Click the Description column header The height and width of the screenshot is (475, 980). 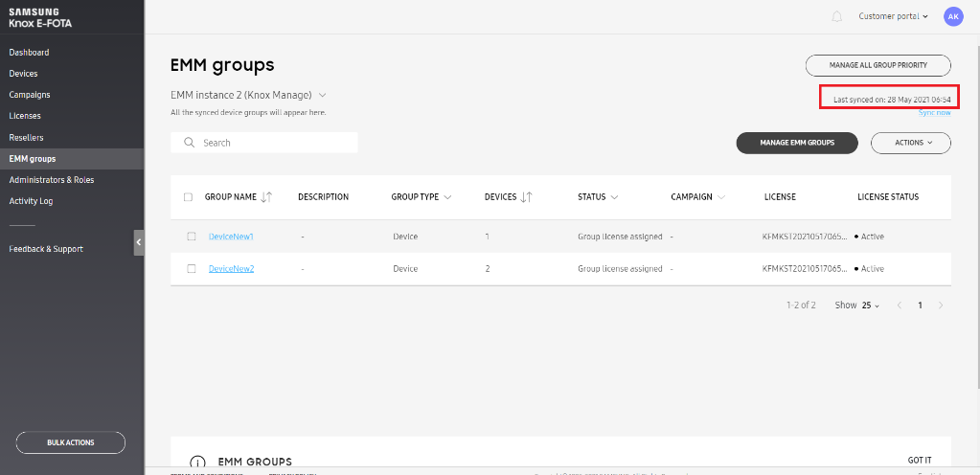point(323,197)
